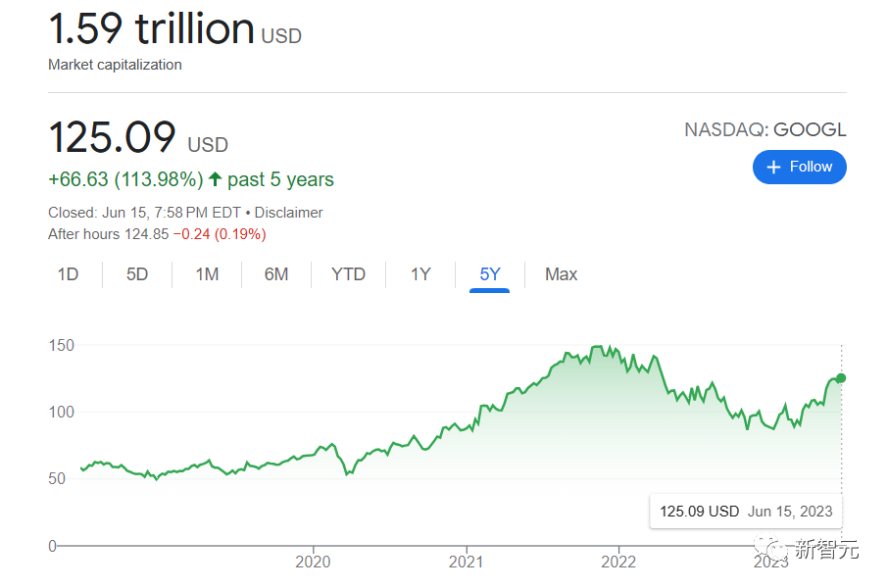Click the 125.09 USD price tooltip
888x588 pixels.
coord(746,511)
